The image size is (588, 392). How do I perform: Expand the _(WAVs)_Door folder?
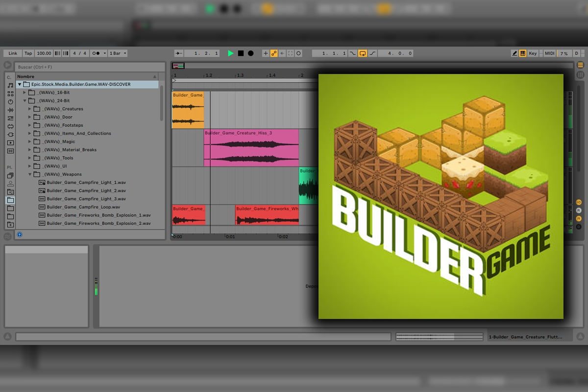(x=29, y=117)
